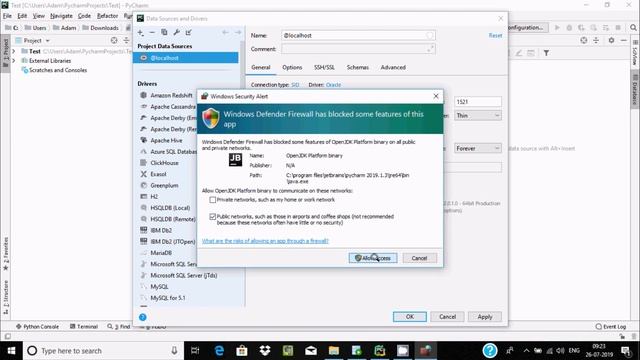Viewport: 640px width, 360px height.
Task: Click the forward arrow in Data Sources dialog
Action: click(x=238, y=32)
